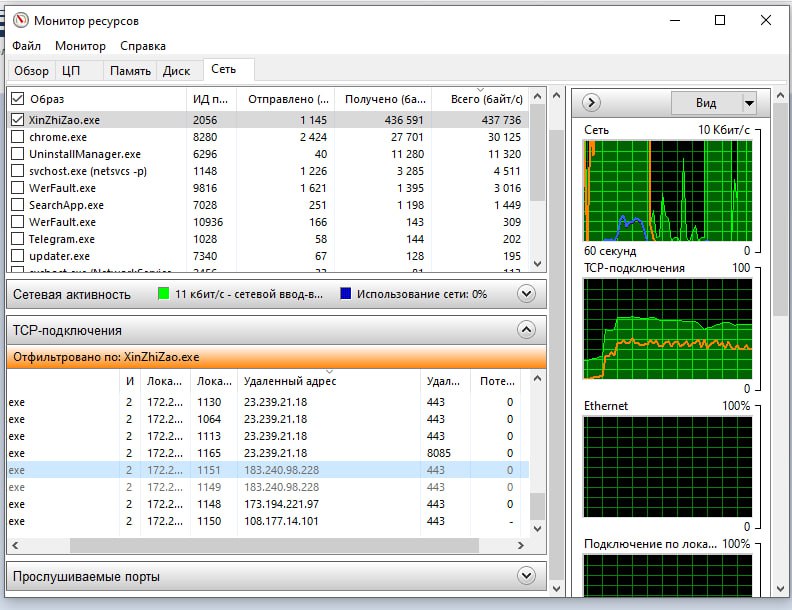
Task: Collapse the TCP-подключения section
Action: [526, 330]
